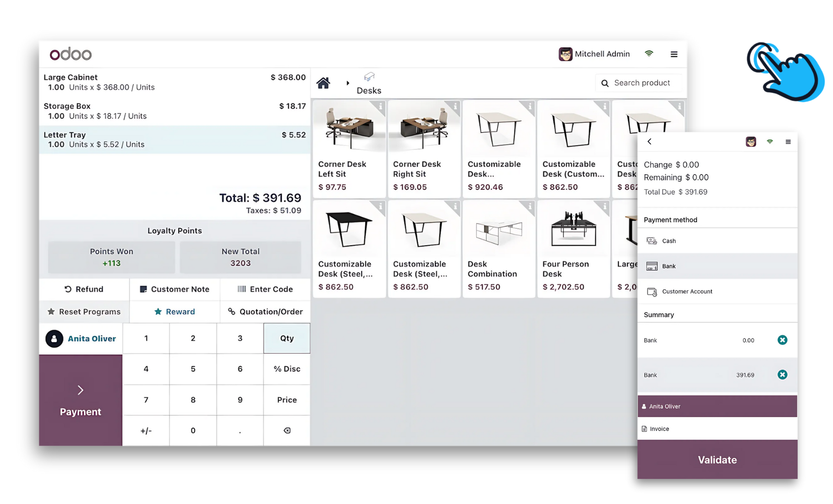Click the Payment button
Image resolution: width=833 pixels, height=504 pixels.
coord(81,400)
